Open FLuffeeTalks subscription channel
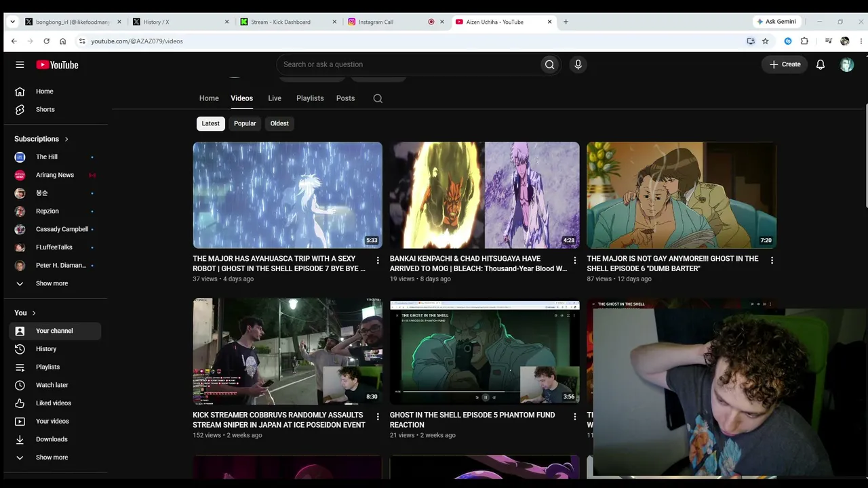Viewport: 868px width, 488px height. (56, 247)
